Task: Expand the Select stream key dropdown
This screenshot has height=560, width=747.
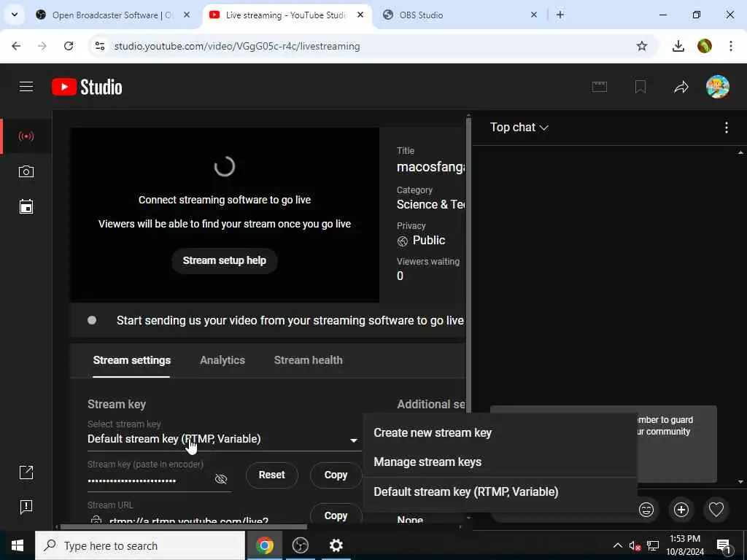Action: pos(223,439)
